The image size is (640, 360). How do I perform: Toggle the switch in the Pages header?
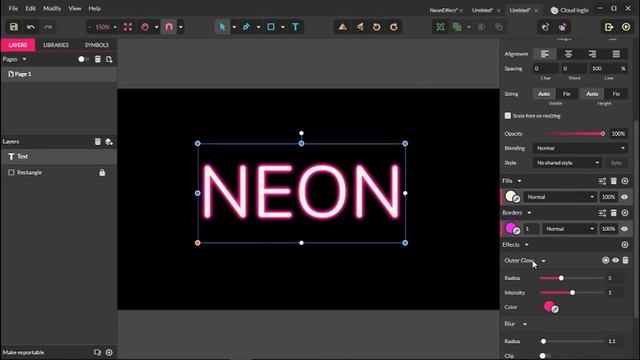point(83,59)
